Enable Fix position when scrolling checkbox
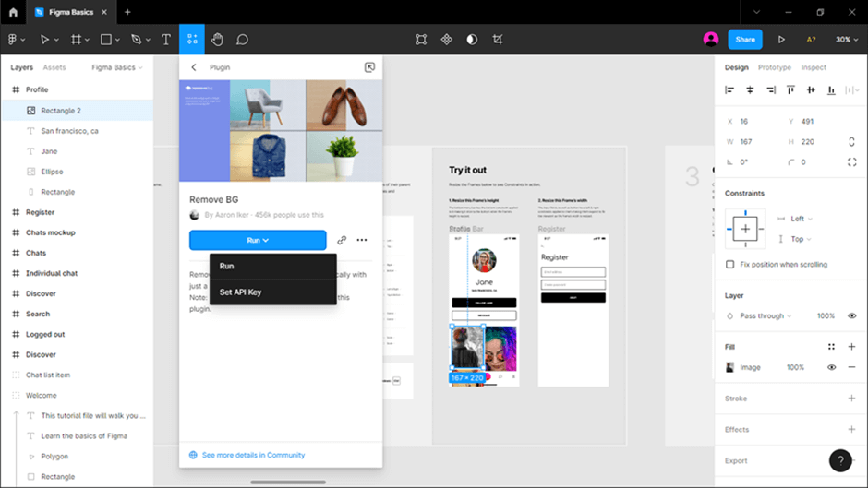The image size is (868, 488). 730,265
